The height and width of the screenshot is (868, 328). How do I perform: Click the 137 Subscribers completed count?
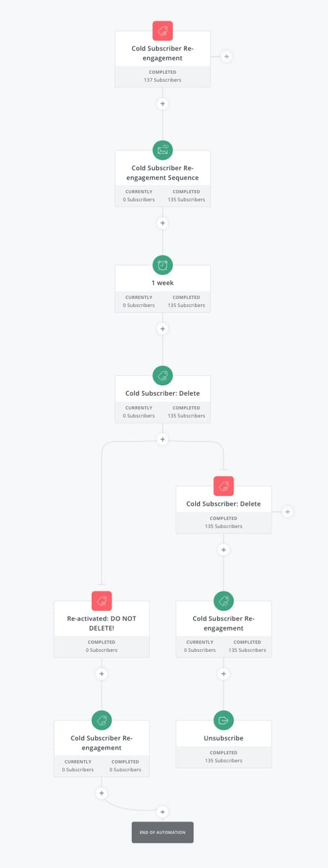pos(162,79)
